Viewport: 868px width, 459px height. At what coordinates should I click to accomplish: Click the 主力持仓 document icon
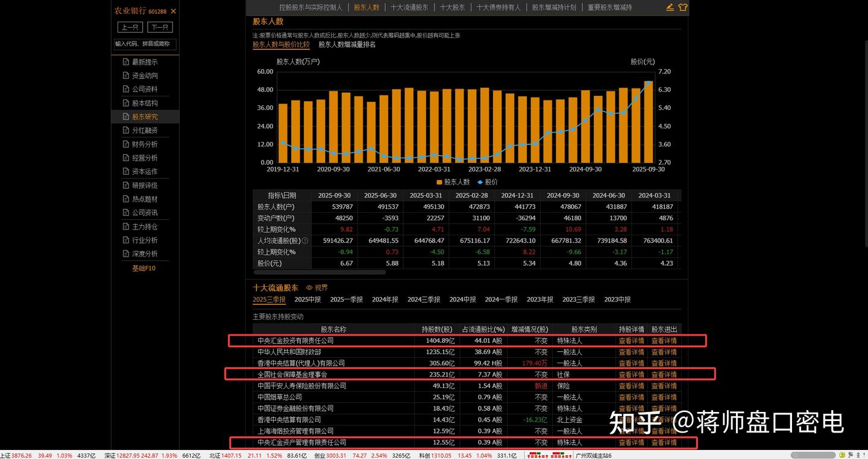pyautogui.click(x=126, y=226)
